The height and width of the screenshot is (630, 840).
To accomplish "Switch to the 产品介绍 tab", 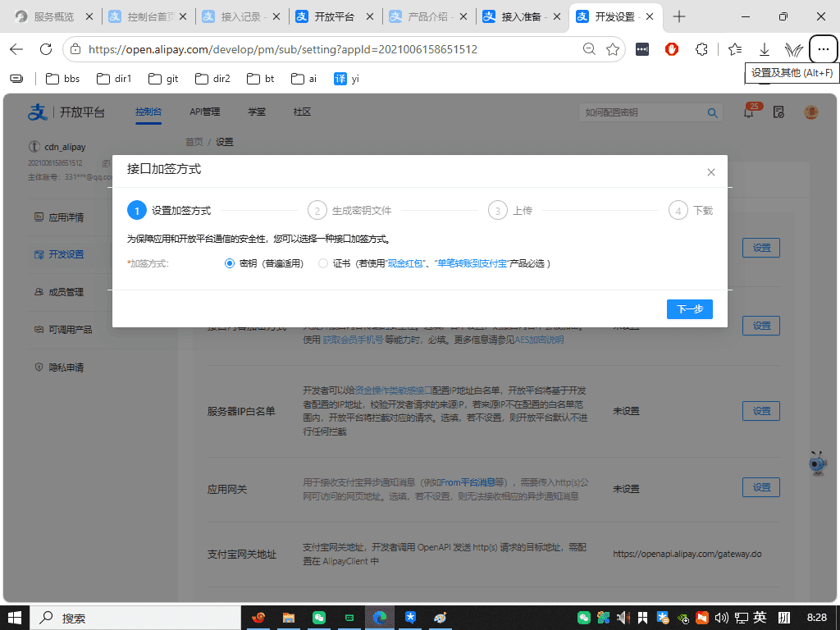I will [x=429, y=16].
